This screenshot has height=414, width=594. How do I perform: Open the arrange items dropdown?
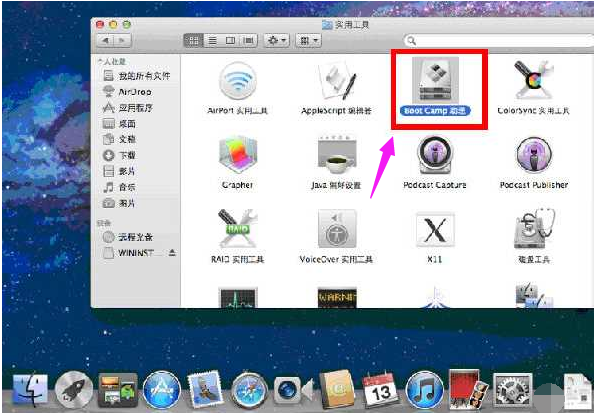309,41
